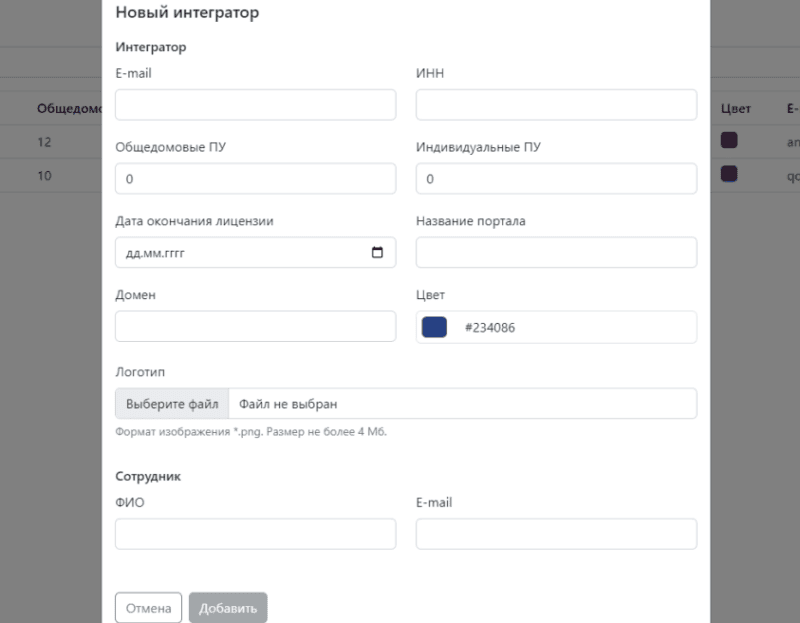Click the dark color swatch in the first table row
This screenshot has width=800, height=623.
pos(728,141)
